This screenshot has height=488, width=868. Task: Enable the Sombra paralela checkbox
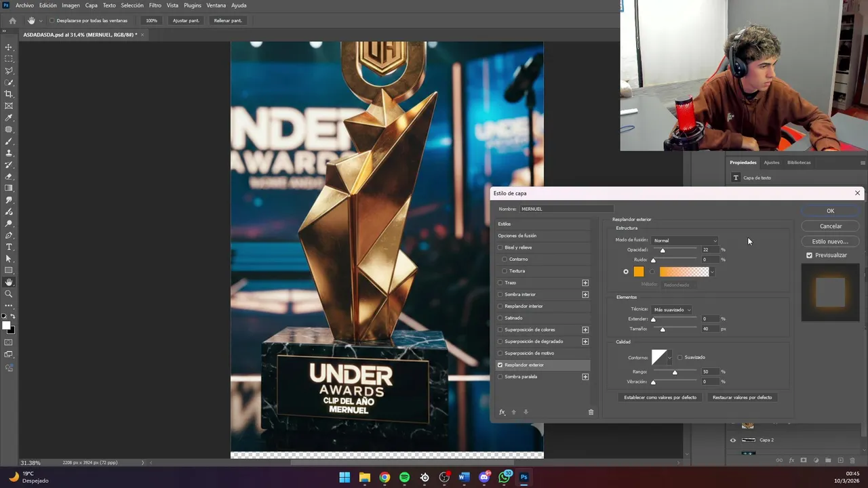tap(500, 377)
